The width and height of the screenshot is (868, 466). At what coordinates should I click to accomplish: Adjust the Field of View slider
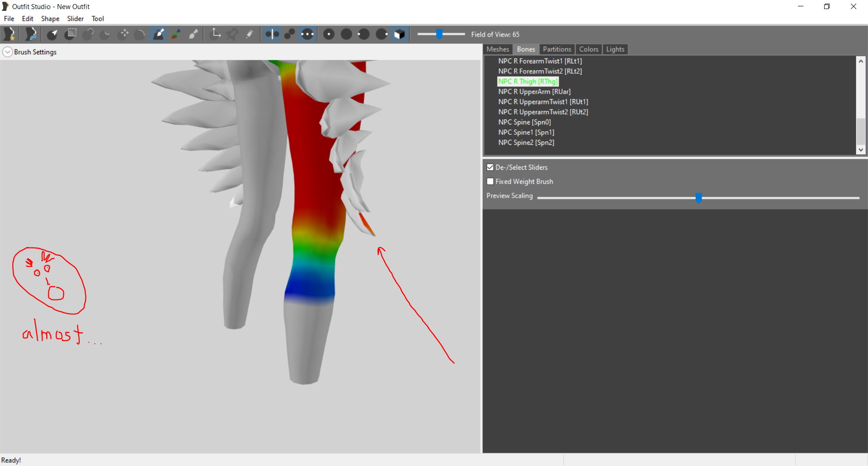(x=439, y=34)
